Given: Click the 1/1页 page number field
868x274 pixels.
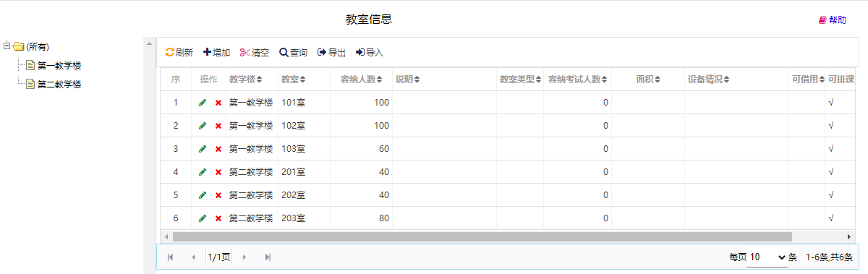Looking at the screenshot, I should click(219, 257).
